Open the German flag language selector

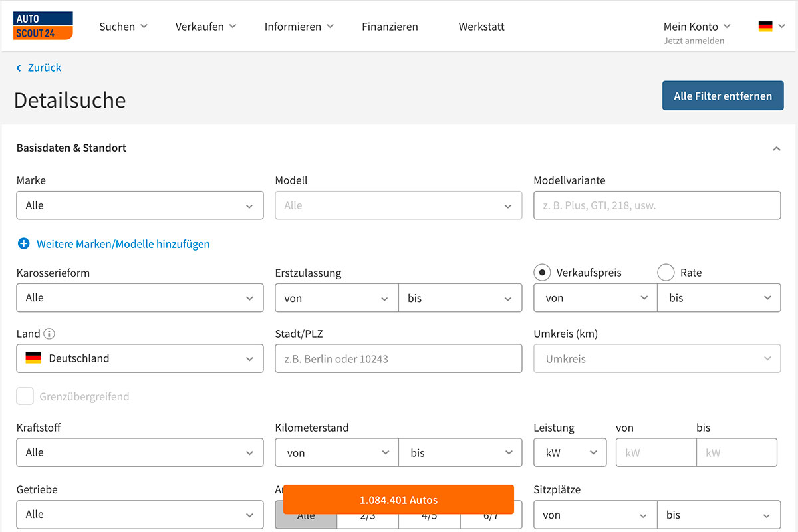(771, 27)
